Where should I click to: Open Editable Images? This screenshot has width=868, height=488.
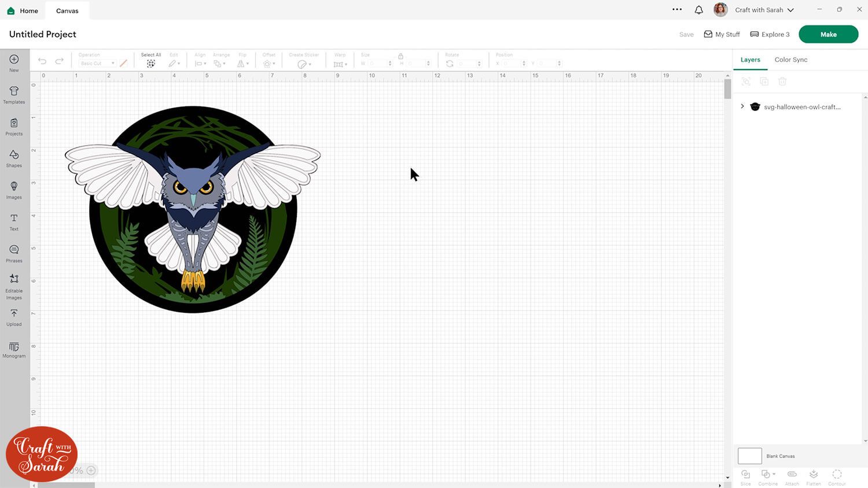click(x=14, y=286)
